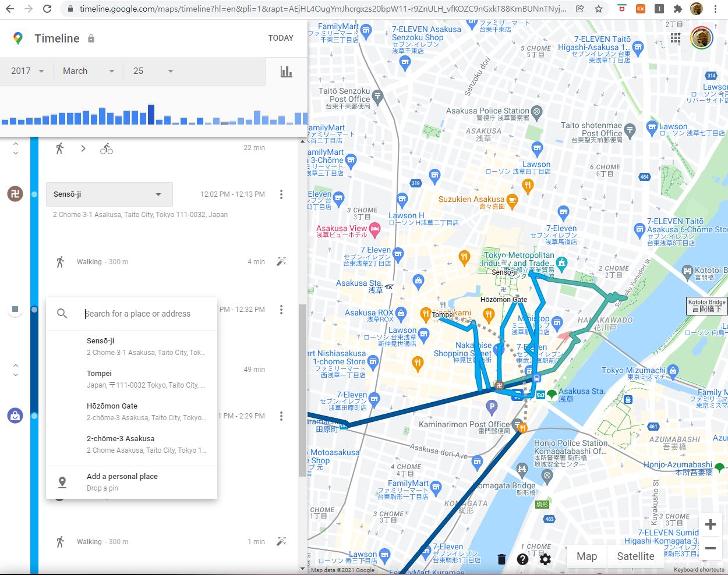Bookmark this page with the star icon
The image size is (728, 575).
599,9
